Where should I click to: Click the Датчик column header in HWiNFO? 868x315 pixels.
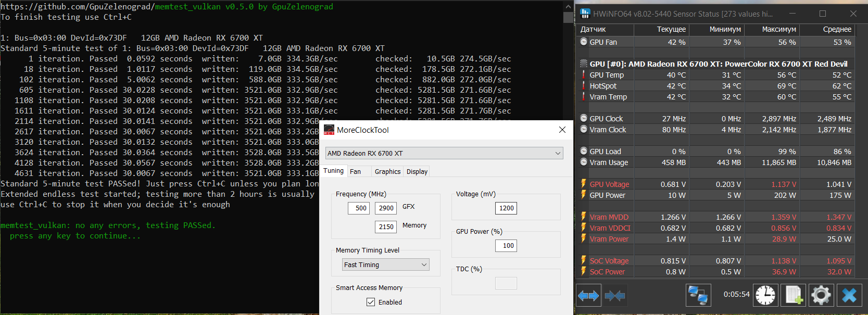[605, 29]
